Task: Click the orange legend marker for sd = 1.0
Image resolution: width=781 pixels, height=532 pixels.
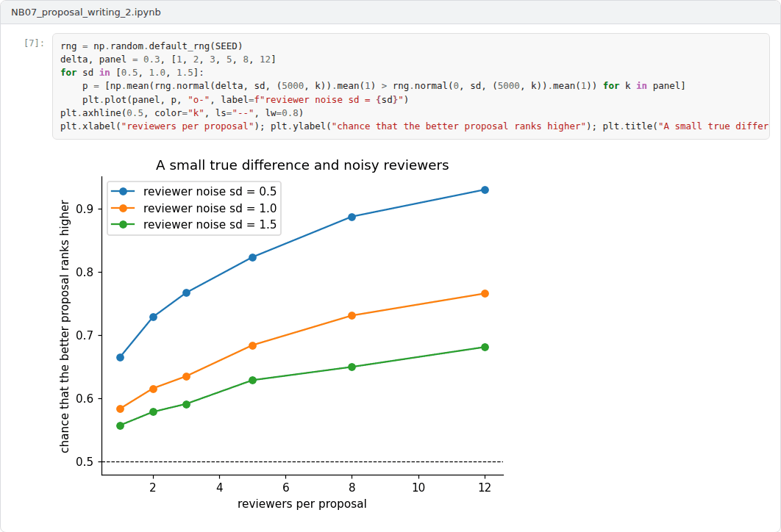Action: [123, 208]
